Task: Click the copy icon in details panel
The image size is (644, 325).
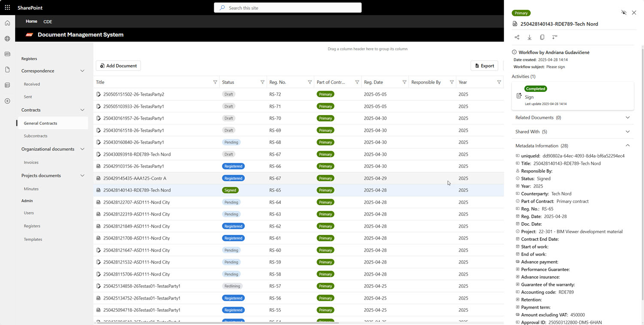Action: [542, 37]
